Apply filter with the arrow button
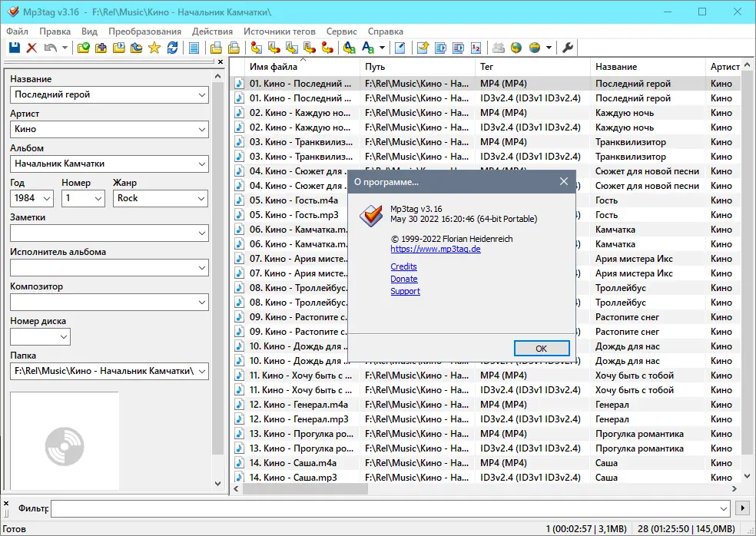Viewport: 756px width, 536px height. click(742, 508)
